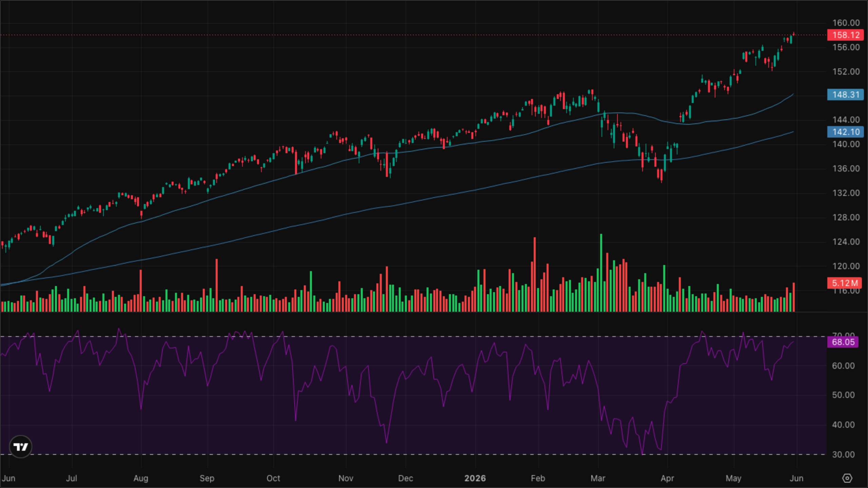Open chart settings gear icon

click(x=847, y=478)
